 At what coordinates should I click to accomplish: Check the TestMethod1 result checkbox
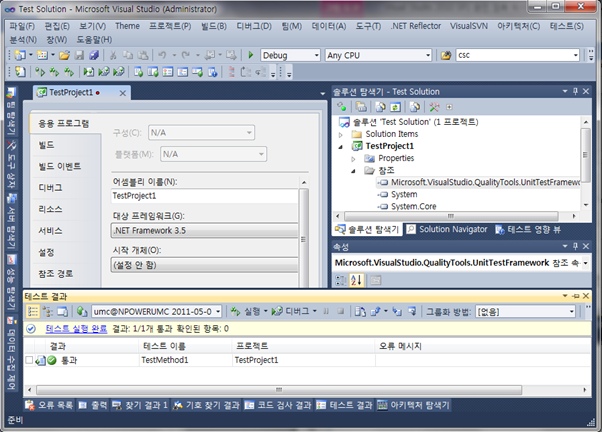click(29, 360)
